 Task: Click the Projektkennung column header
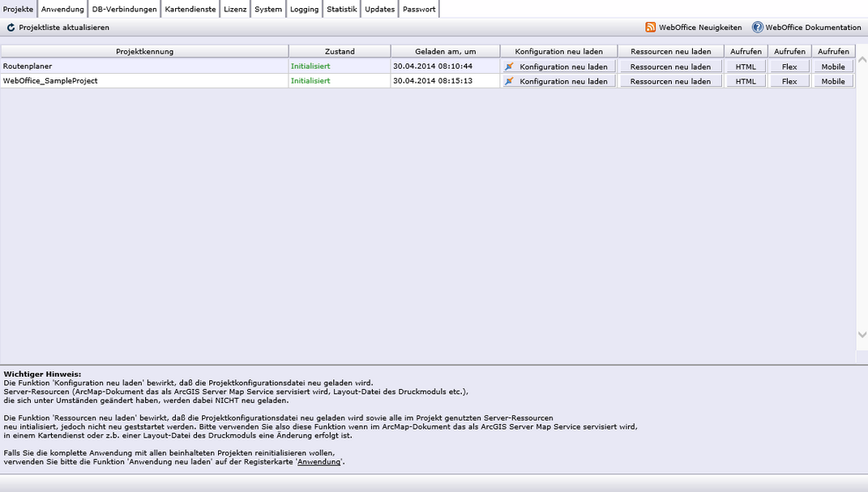pyautogui.click(x=144, y=50)
